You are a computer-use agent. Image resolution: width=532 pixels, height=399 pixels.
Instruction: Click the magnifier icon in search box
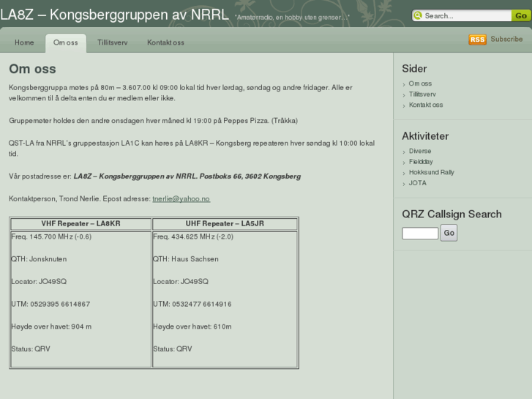[418, 15]
